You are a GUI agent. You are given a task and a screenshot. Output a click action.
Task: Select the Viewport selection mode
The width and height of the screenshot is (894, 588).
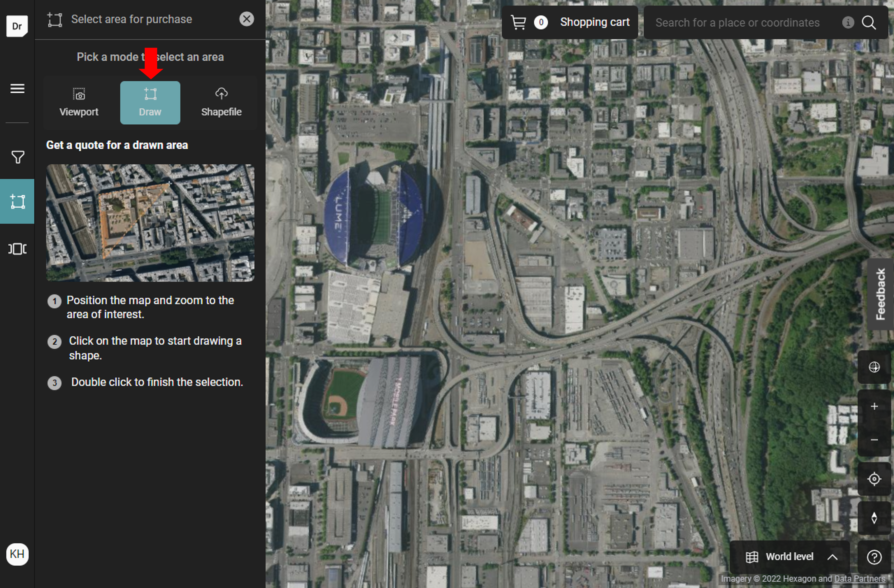click(79, 103)
